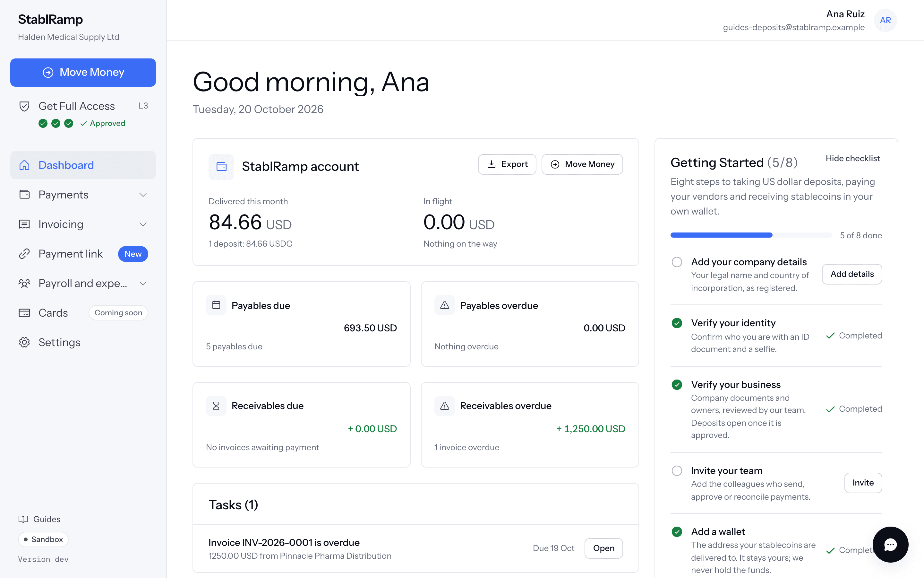The width and height of the screenshot is (924, 578).
Task: Click the Invoicing document icon
Action: [24, 224]
